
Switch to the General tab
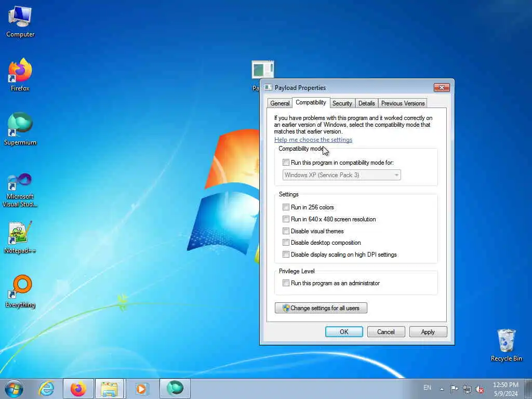(x=280, y=103)
